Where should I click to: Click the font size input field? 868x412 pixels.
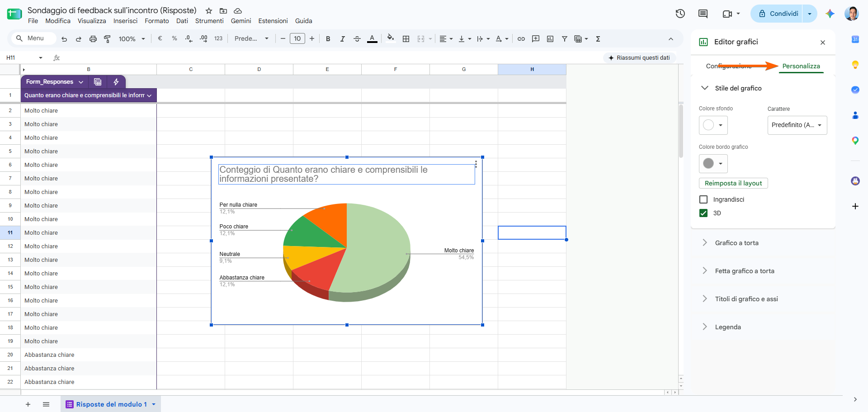pyautogui.click(x=297, y=39)
